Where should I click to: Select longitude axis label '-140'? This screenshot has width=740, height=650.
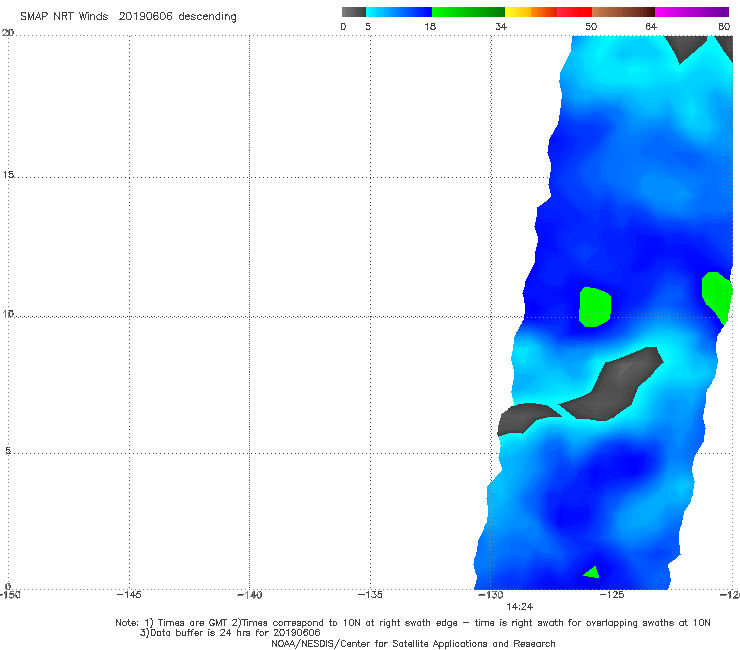click(249, 594)
